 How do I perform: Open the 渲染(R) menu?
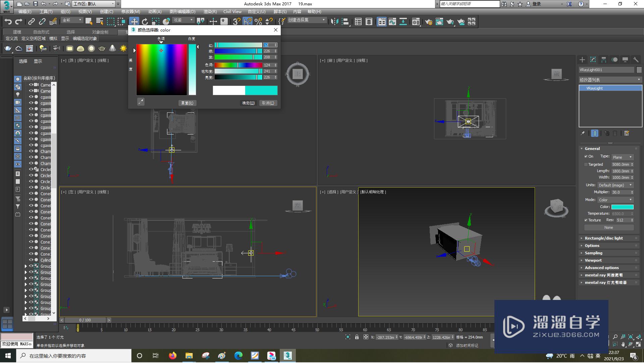210,12
